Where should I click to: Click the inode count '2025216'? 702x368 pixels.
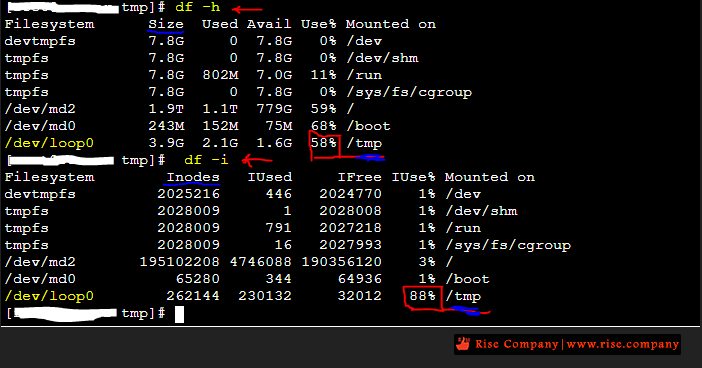tap(188, 194)
